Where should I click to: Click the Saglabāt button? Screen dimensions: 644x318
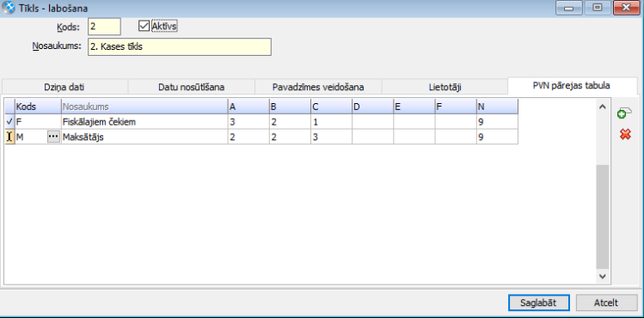click(538, 303)
